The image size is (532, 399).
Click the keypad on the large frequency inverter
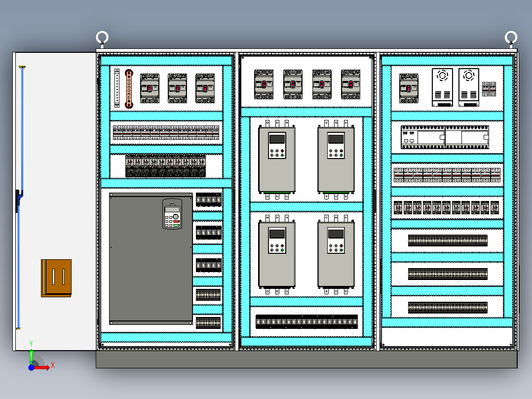pos(172,214)
